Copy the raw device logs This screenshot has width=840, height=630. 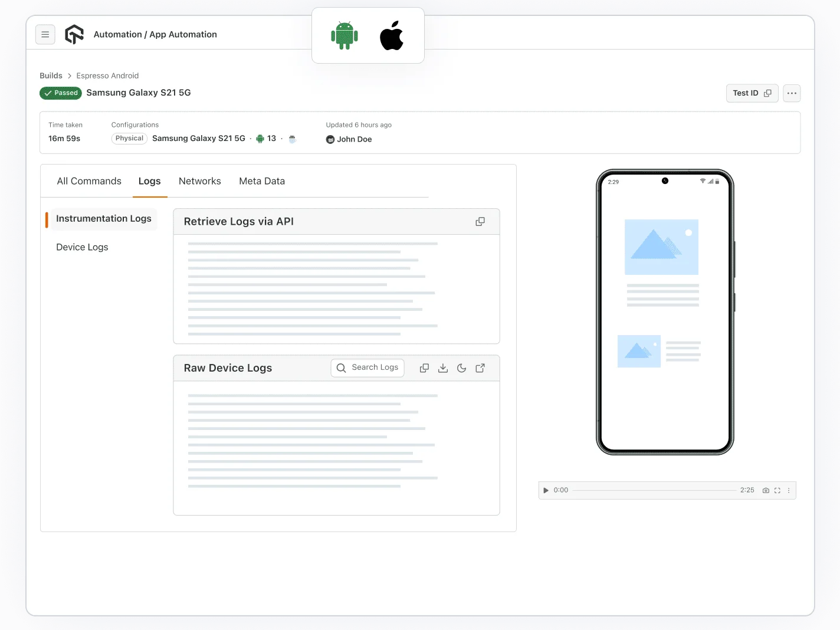(x=424, y=367)
